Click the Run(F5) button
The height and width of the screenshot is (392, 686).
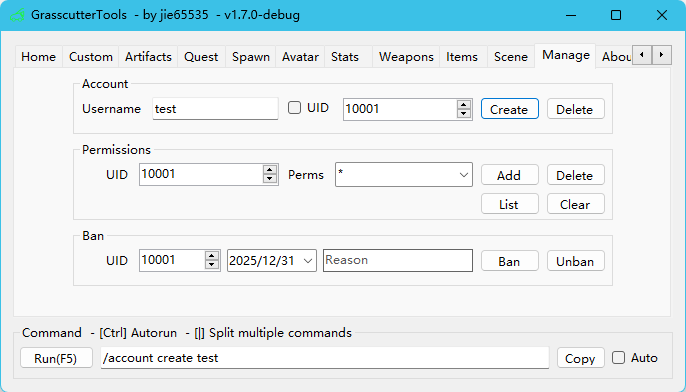[x=56, y=358]
